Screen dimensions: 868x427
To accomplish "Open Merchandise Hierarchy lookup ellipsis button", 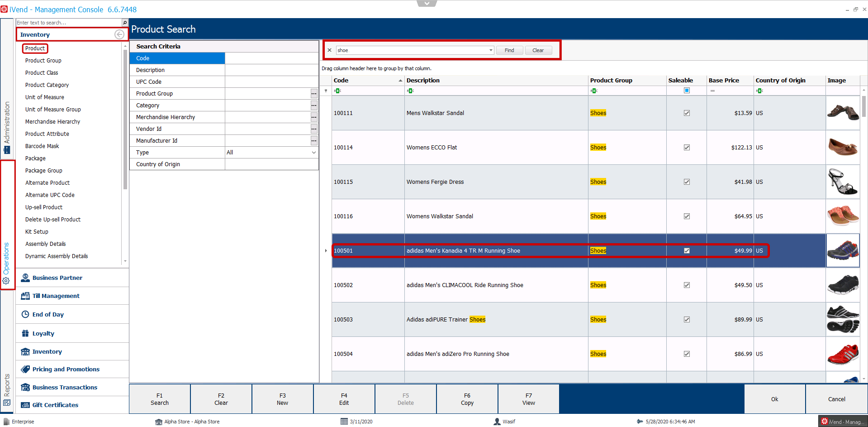I will (314, 117).
